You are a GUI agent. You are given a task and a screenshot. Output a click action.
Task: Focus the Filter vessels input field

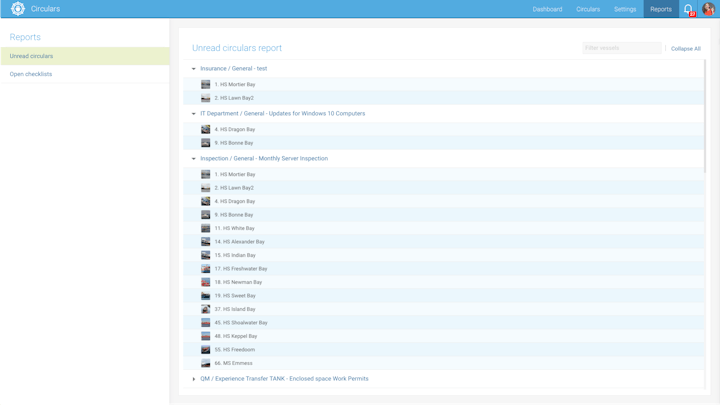pyautogui.click(x=621, y=48)
